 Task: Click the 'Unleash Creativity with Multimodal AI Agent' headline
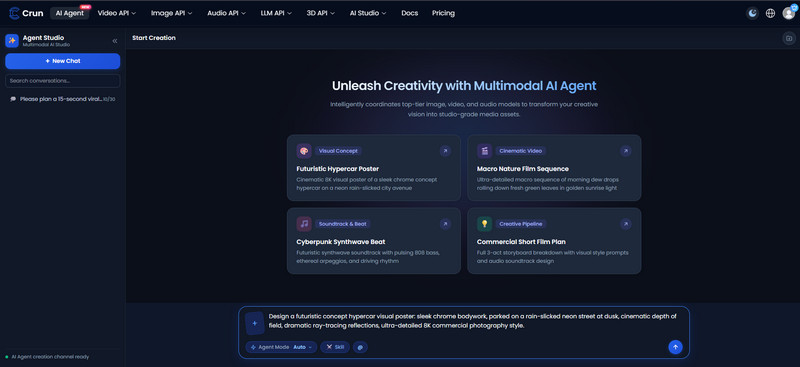click(464, 86)
